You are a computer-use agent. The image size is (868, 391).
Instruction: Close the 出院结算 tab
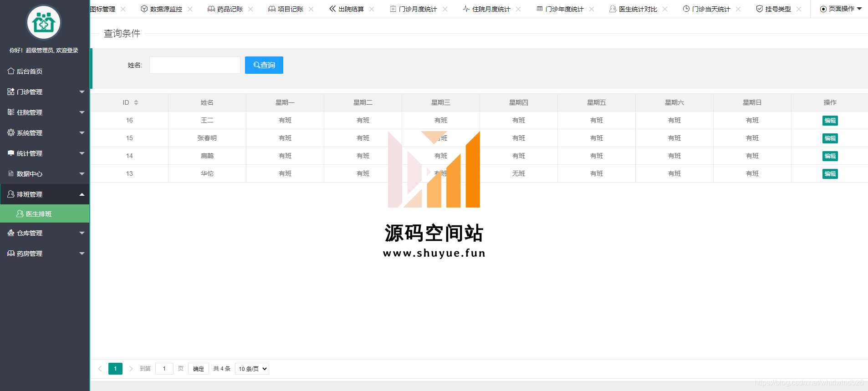(x=372, y=9)
